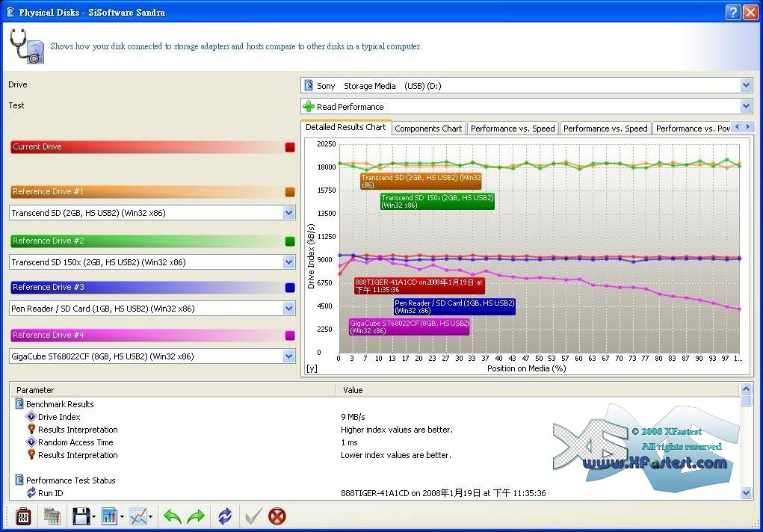
Task: Click the green forward arrow icon
Action: [x=196, y=516]
